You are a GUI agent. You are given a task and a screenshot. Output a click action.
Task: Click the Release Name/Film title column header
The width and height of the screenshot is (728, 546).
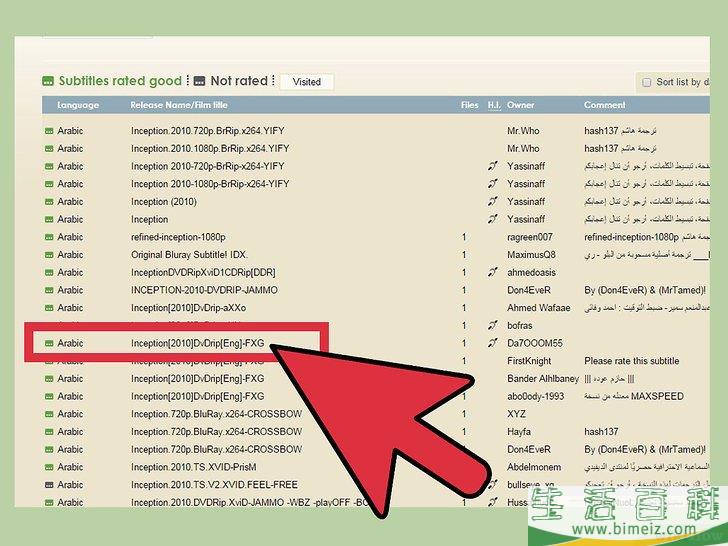click(179, 105)
